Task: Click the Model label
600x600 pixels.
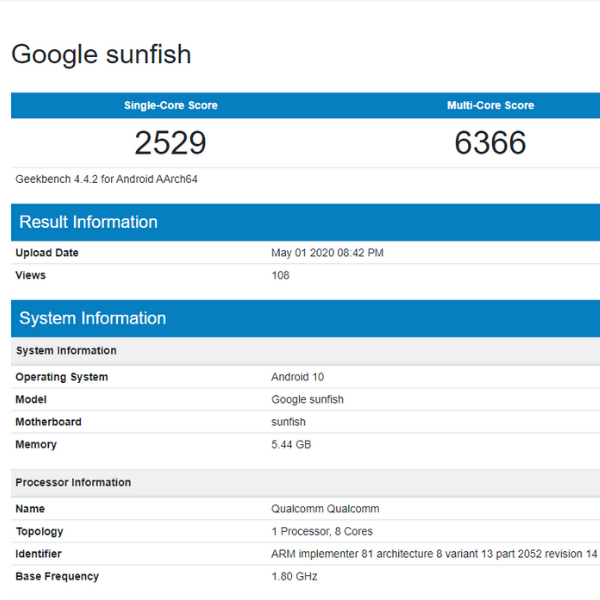Action: [31, 399]
